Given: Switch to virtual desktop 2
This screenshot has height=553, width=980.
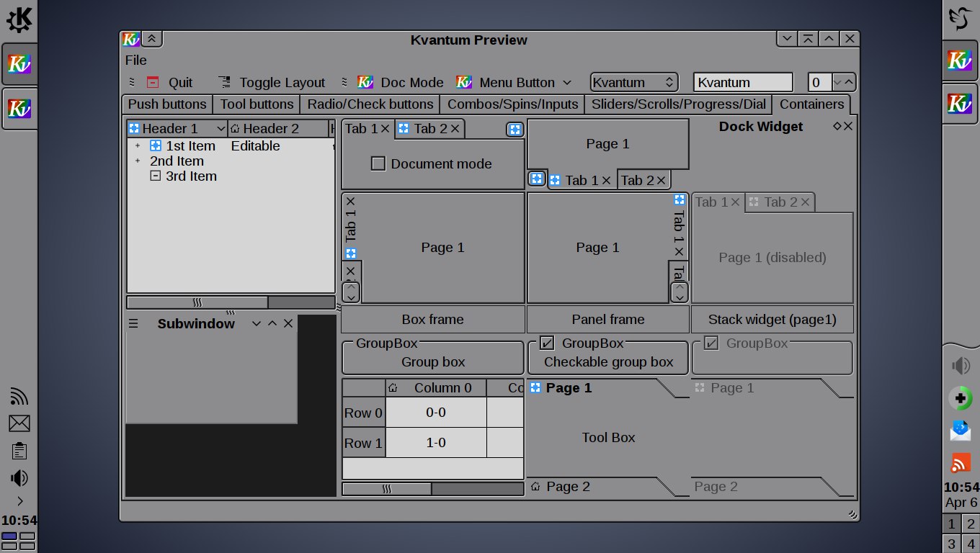Looking at the screenshot, I should pos(971,524).
